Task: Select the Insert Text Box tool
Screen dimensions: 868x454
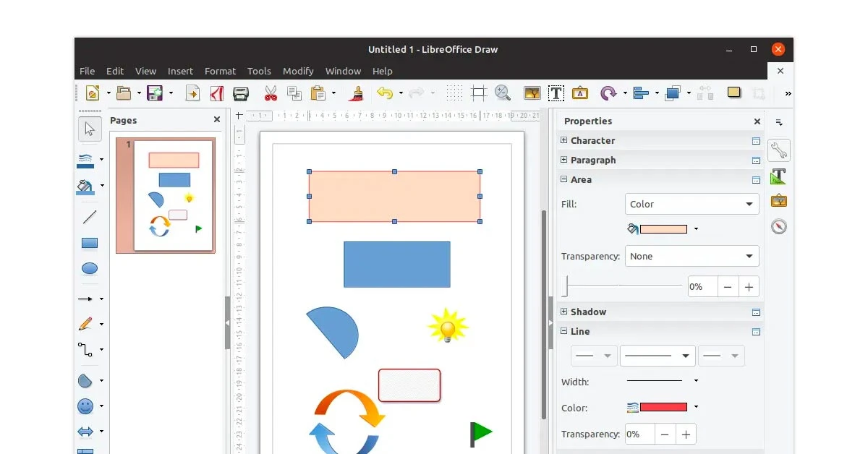Action: click(556, 93)
